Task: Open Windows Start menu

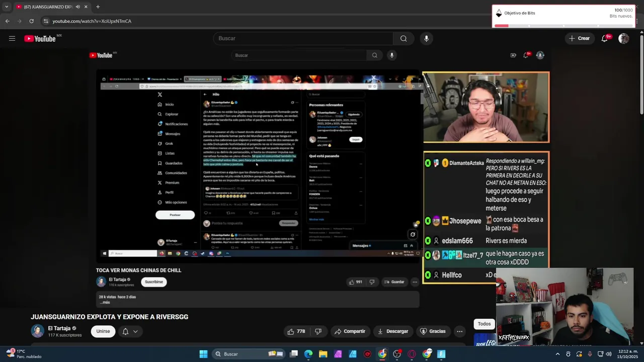Action: [203, 354]
